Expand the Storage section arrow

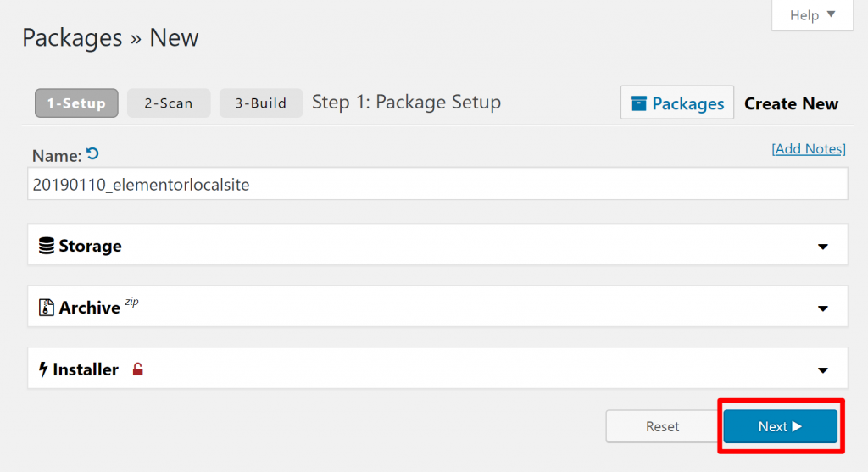[x=822, y=247]
